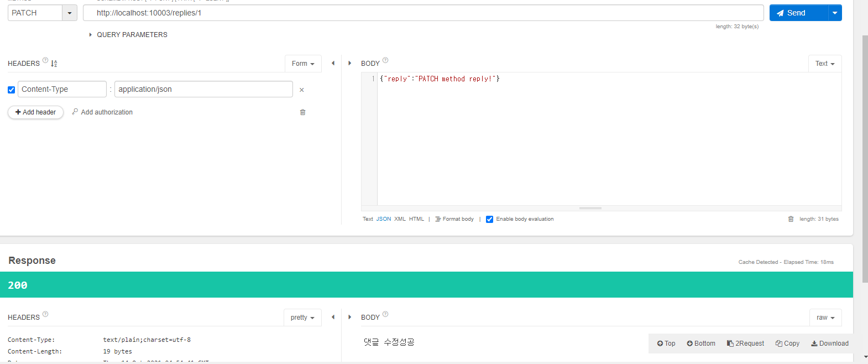Click the scrollbar down arrow
Viewport: 868px width, 364px height.
[865, 357]
